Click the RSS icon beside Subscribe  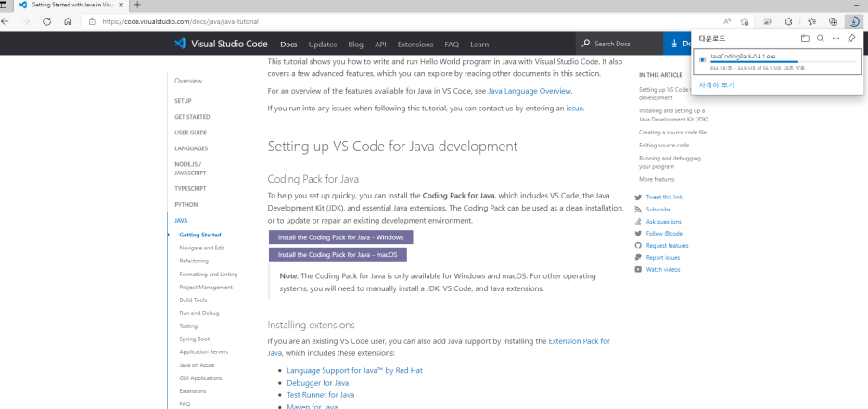tap(638, 210)
